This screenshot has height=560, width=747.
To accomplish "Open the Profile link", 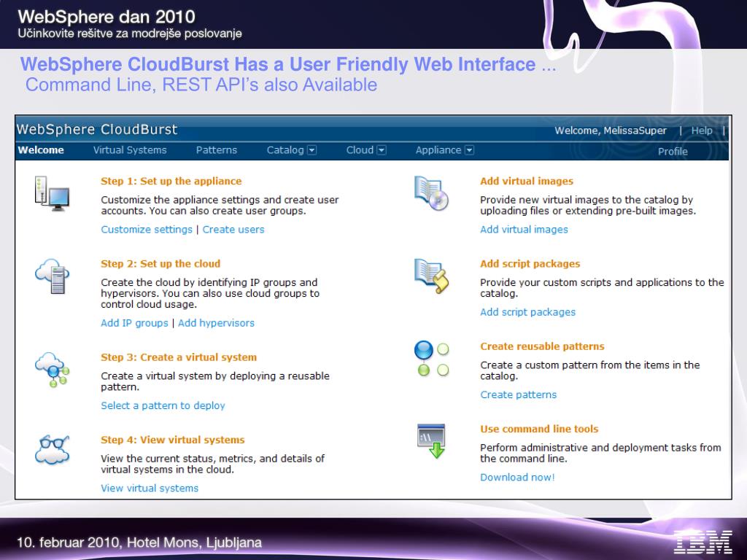I will click(673, 152).
